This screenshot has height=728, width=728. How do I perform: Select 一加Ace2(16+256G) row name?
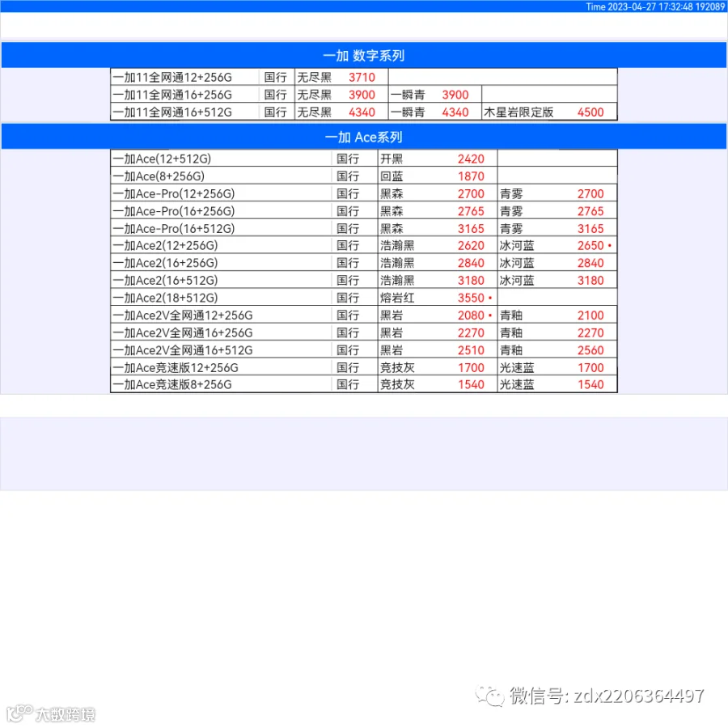[165, 263]
